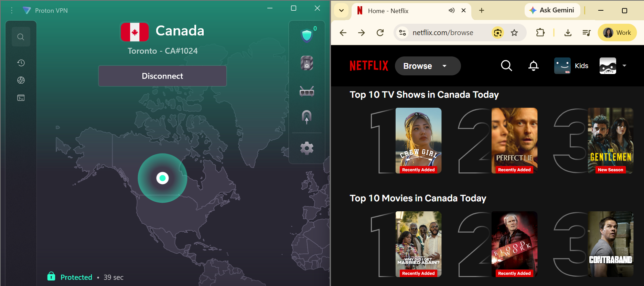Click the Disconnect button
The height and width of the screenshot is (286, 644).
[x=162, y=76]
